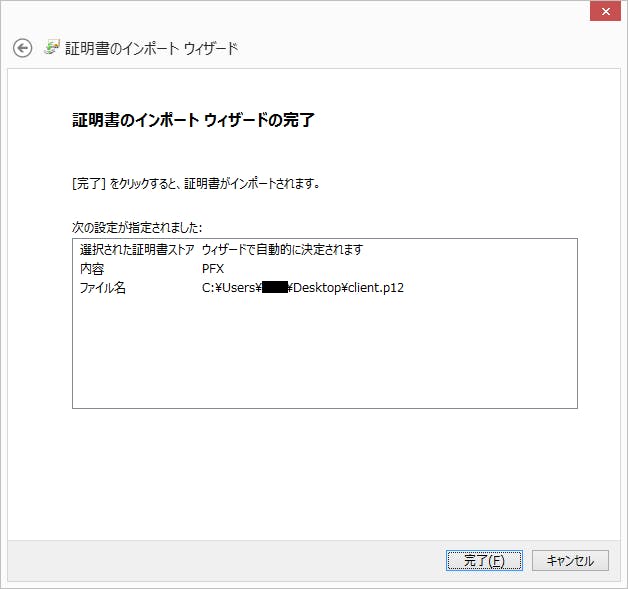This screenshot has width=628, height=589.
Task: Click the blacked-out username in file path
Action: click(x=274, y=288)
